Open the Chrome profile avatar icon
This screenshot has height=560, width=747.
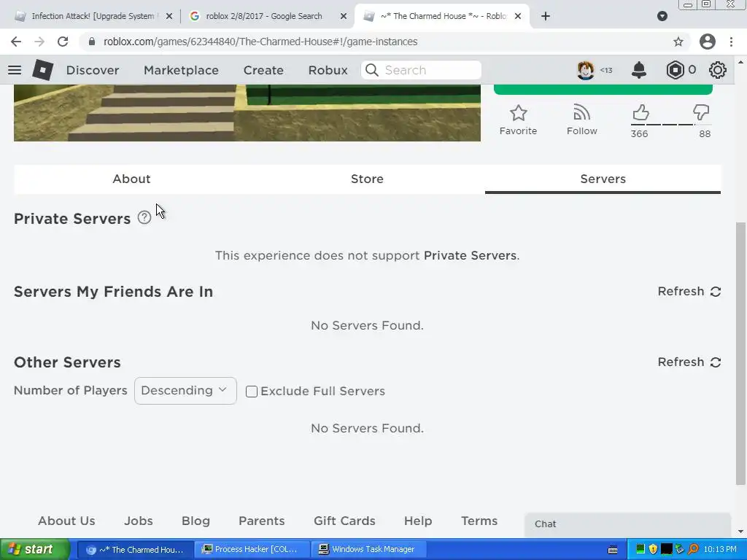point(708,42)
